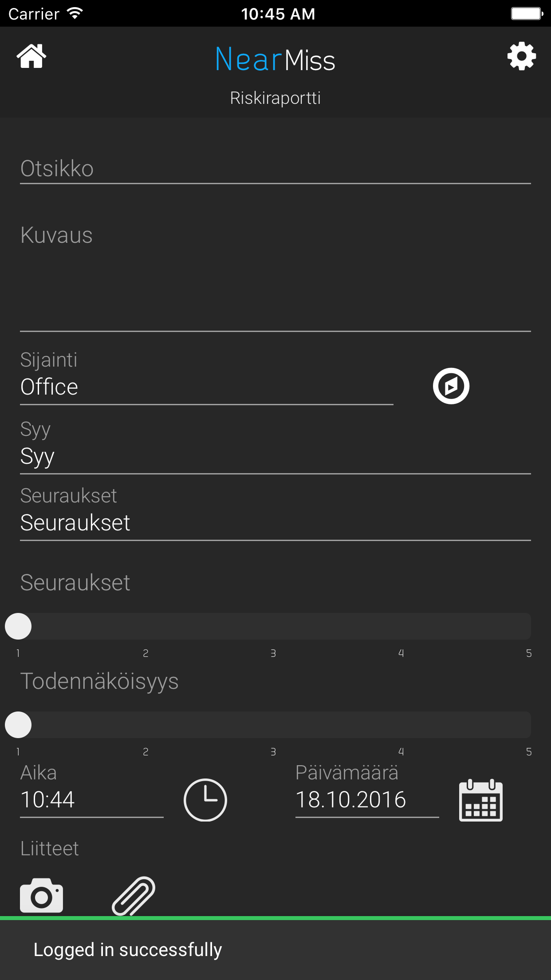Edit the Aika field showing 10:44

coord(92,800)
